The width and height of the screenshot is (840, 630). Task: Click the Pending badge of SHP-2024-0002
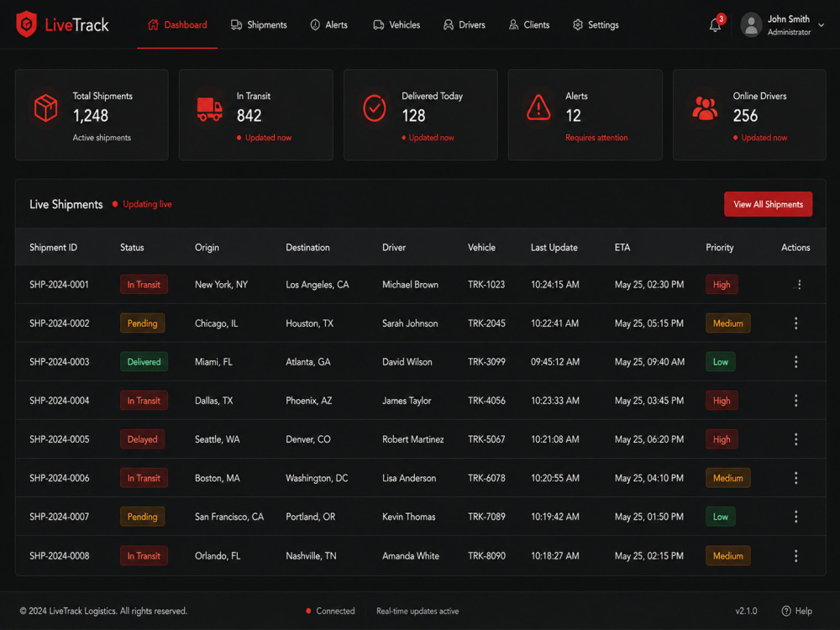pos(142,323)
